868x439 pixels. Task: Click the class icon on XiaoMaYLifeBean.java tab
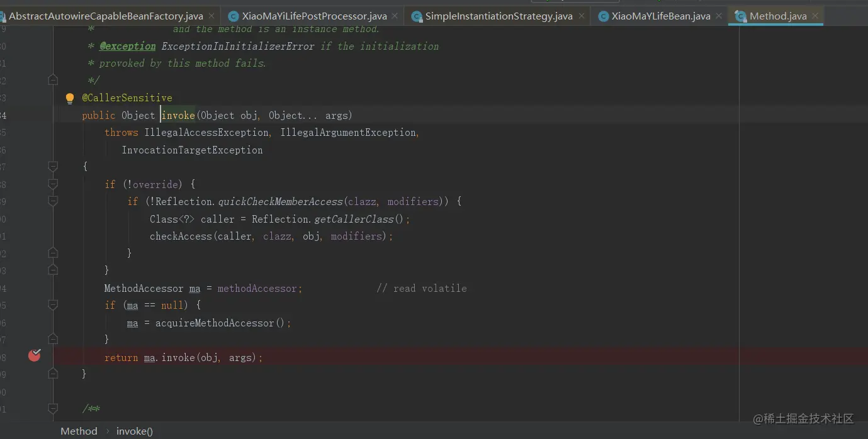[x=603, y=16]
